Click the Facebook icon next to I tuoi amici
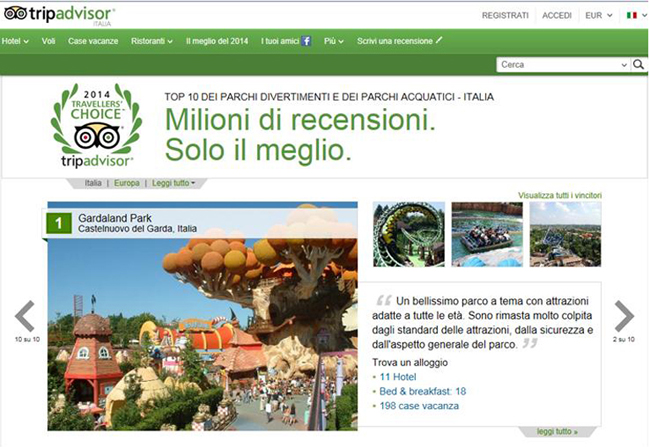 (x=306, y=41)
